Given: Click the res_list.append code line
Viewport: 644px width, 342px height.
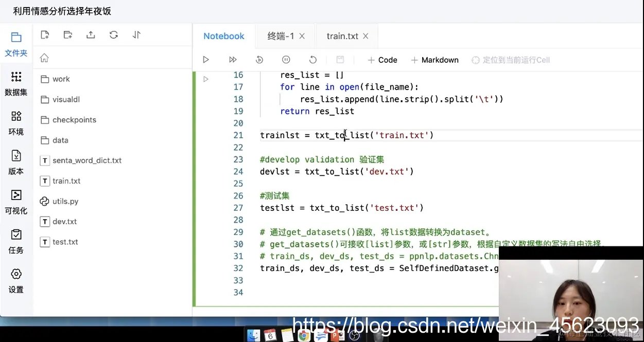Looking at the screenshot, I should 402,99.
